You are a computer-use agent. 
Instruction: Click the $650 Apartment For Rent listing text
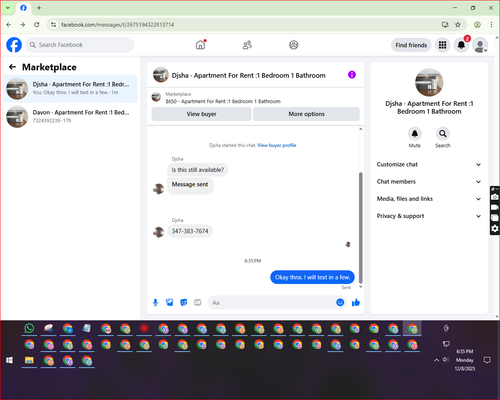223,101
